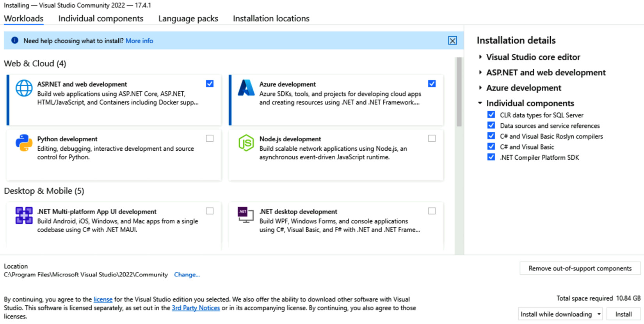This screenshot has width=644, height=324.
Task: Open the More info link
Action: click(139, 41)
